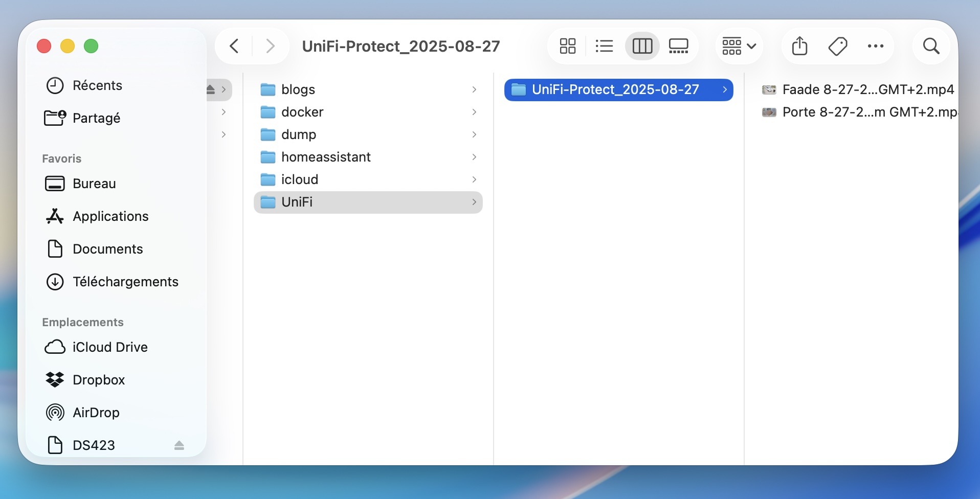Viewport: 980px width, 499px height.
Task: Open Documents in the sidebar
Action: tap(117, 249)
